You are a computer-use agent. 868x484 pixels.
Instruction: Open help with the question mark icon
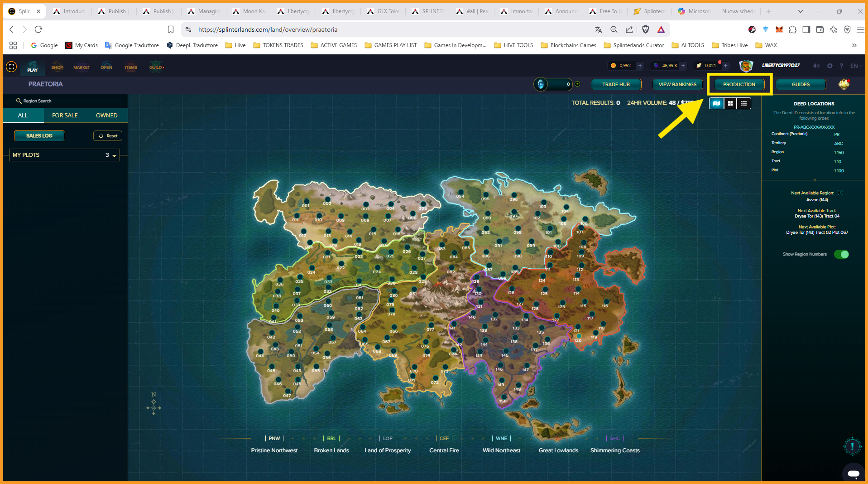841,66
